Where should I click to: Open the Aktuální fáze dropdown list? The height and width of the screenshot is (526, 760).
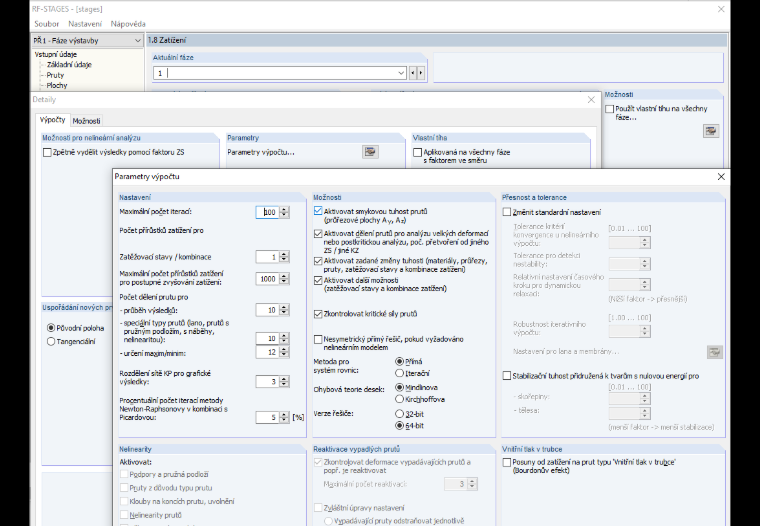point(401,73)
